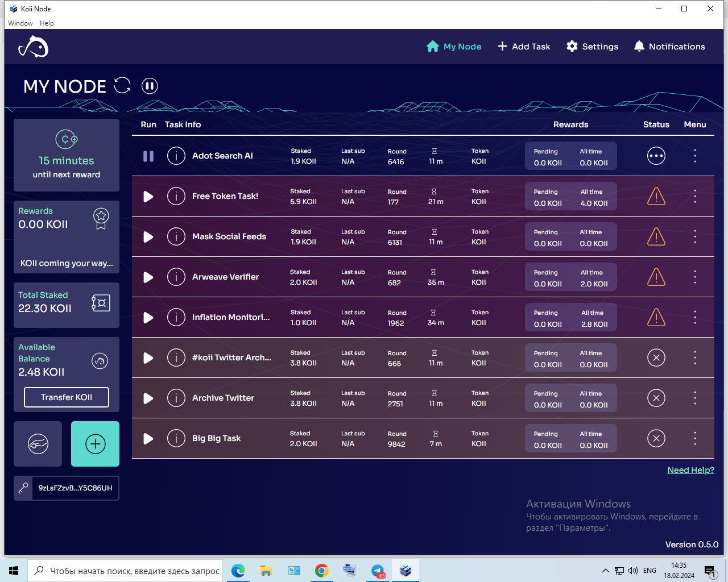Click error status icon for Archive Twitter
Image resolution: width=728 pixels, height=582 pixels.
(x=656, y=398)
